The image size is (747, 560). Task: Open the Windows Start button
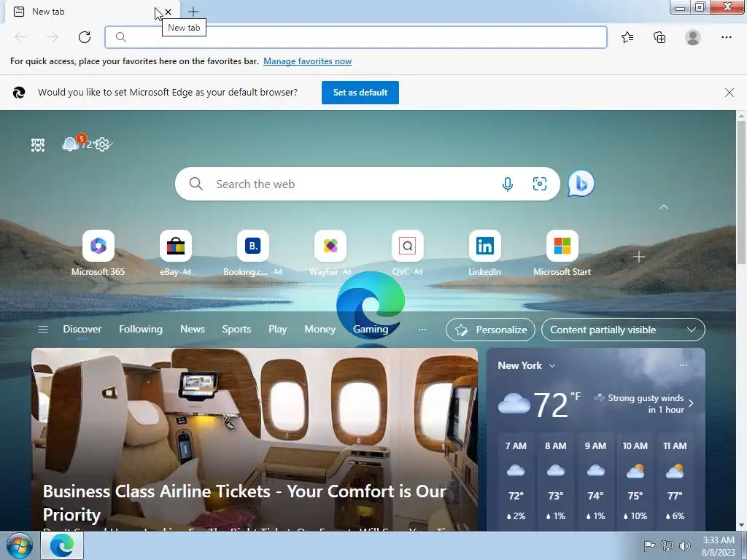point(20,545)
